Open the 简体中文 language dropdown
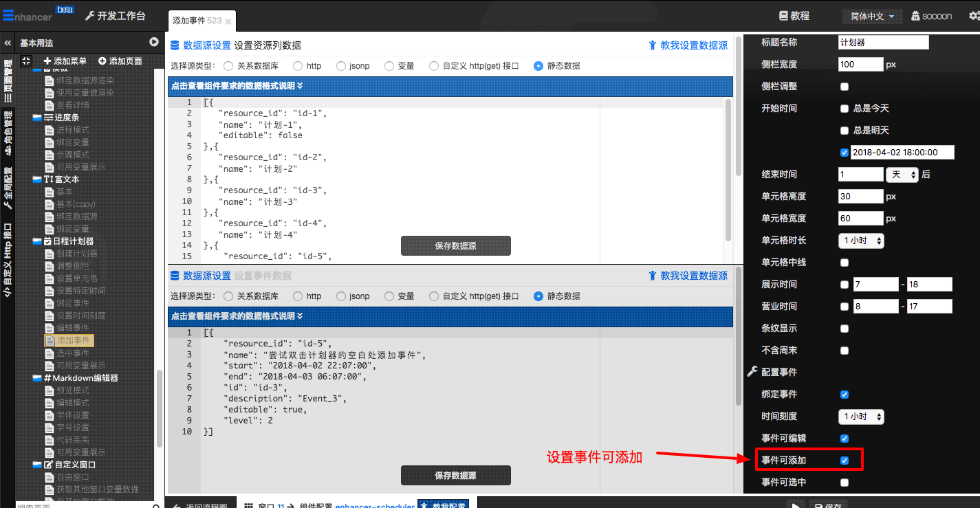The image size is (980, 508). coord(872,16)
